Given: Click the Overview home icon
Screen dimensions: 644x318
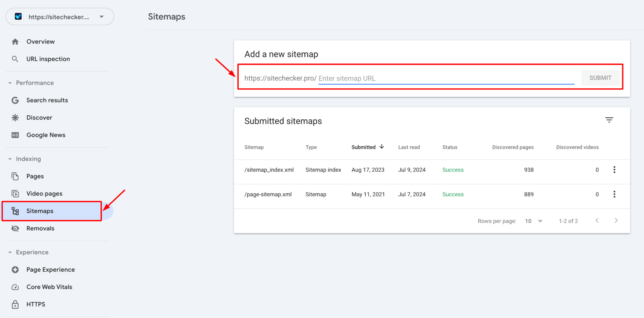Looking at the screenshot, I should (x=15, y=42).
